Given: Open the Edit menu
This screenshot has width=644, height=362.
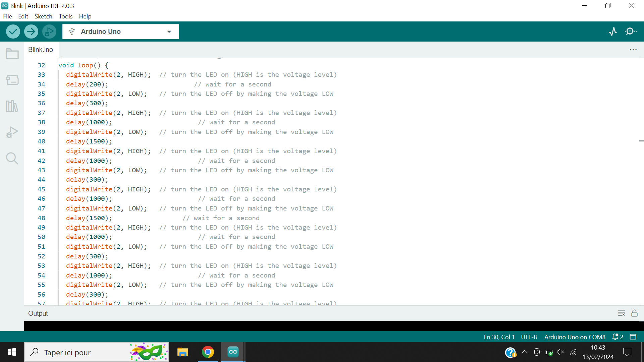Looking at the screenshot, I should [23, 16].
